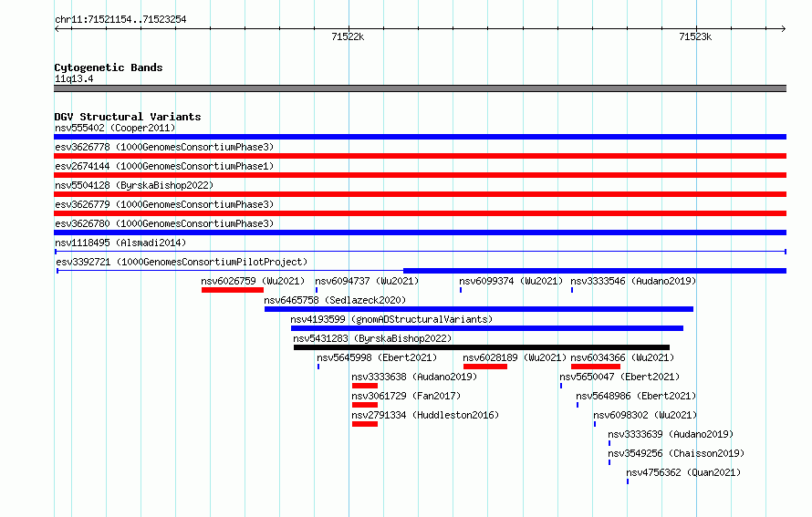Select nsv2791334 (Huddleston2016) label
Screen dimensions: 812x517
pos(425,415)
